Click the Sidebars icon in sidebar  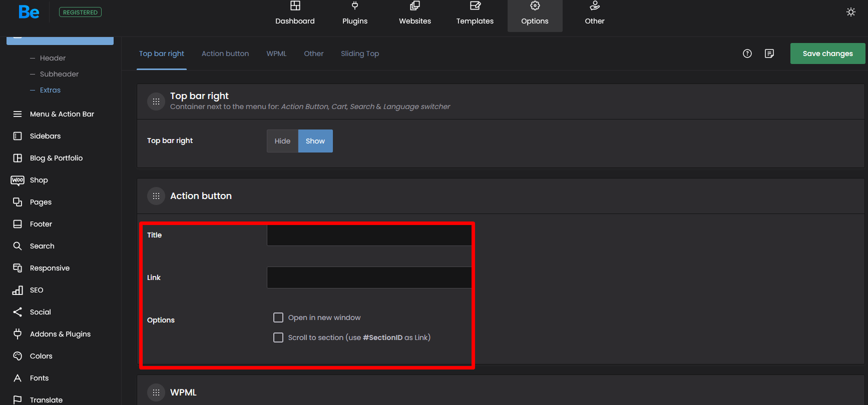[18, 136]
